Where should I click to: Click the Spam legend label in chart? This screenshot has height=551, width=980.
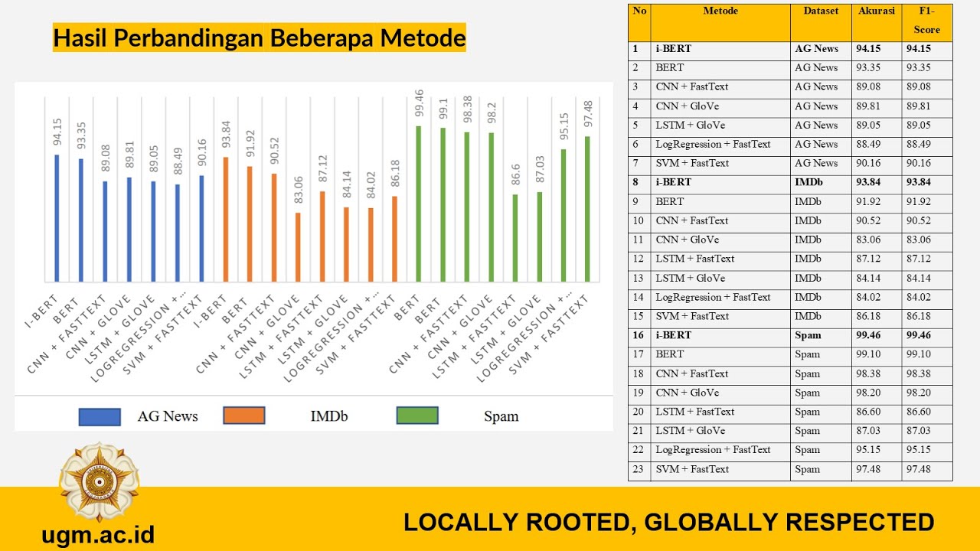501,416
